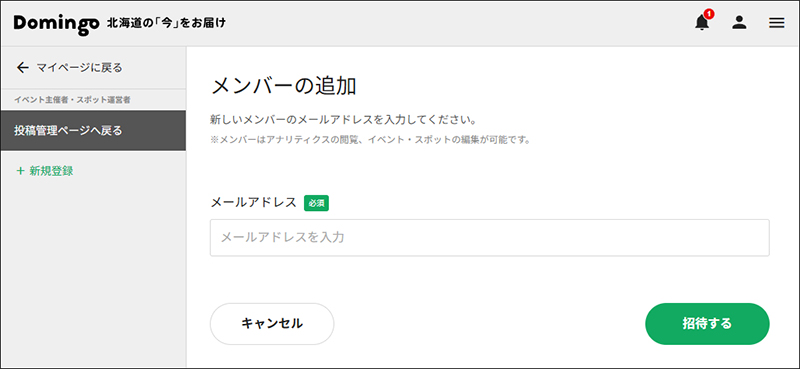Focus the メールアドレスを入力 email field
The image size is (800, 369).
(x=489, y=238)
